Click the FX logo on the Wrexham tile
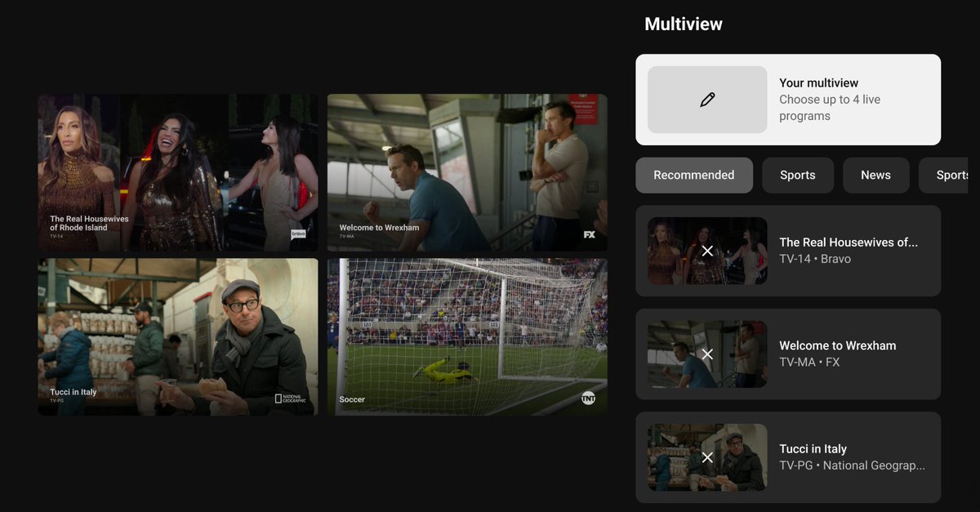This screenshot has width=980, height=512. pos(589,235)
